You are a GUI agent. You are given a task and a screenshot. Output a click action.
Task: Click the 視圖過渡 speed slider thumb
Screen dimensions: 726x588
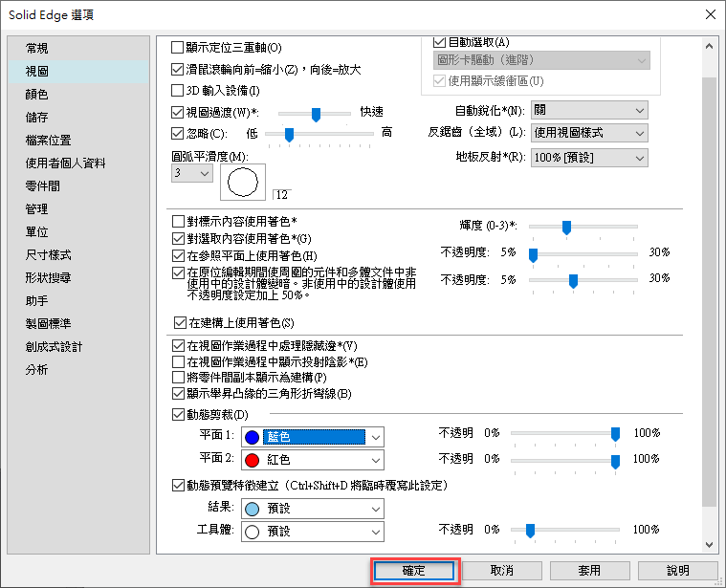[316, 115]
